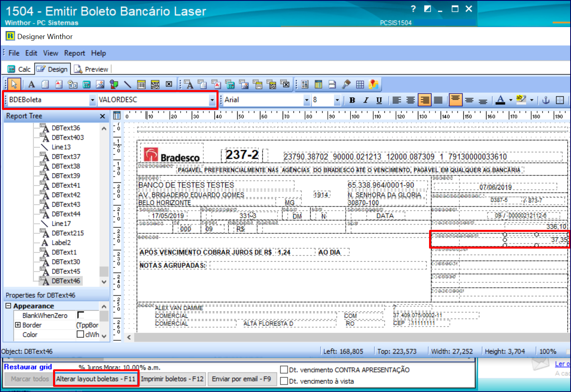Open the Arial font name dropdown
Image resolution: width=571 pixels, height=392 pixels.
pyautogui.click(x=307, y=100)
